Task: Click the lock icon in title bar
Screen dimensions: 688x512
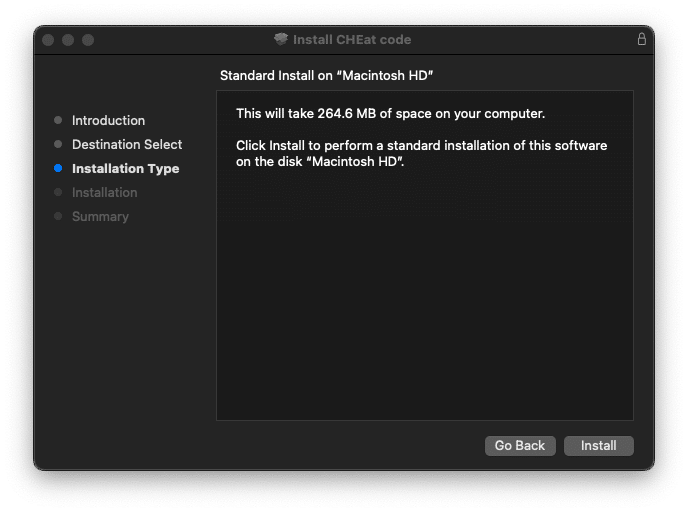Action: (x=641, y=39)
